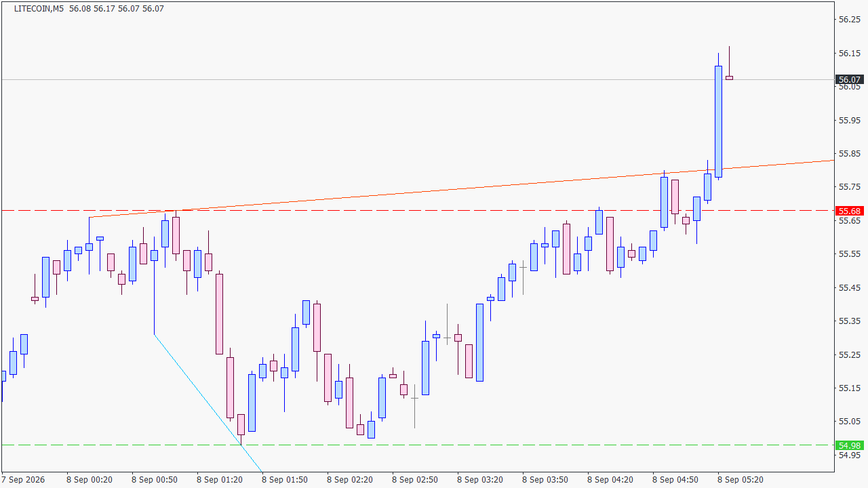This screenshot has height=488, width=868.
Task: Click the 56.25 price scale label
Action: [x=850, y=20]
